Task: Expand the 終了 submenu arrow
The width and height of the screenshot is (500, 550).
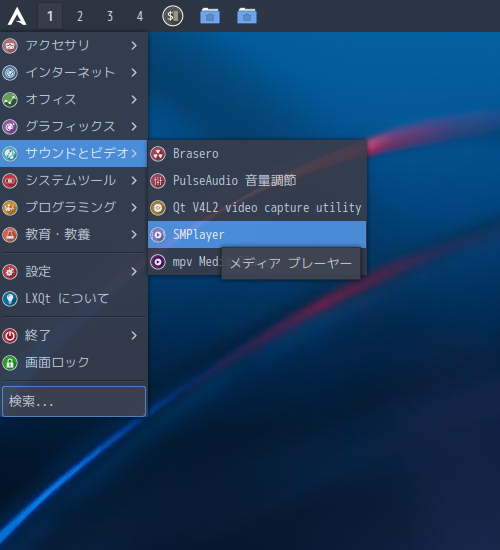Action: (x=134, y=336)
